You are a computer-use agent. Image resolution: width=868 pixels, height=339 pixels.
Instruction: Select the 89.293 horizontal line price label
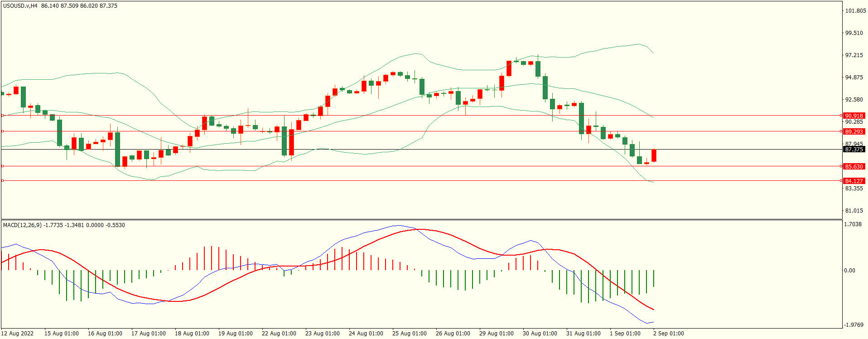tap(854, 132)
